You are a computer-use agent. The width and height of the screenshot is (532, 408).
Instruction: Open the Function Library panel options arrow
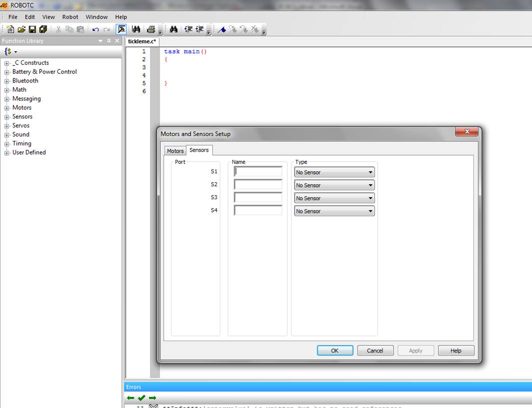[100, 40]
